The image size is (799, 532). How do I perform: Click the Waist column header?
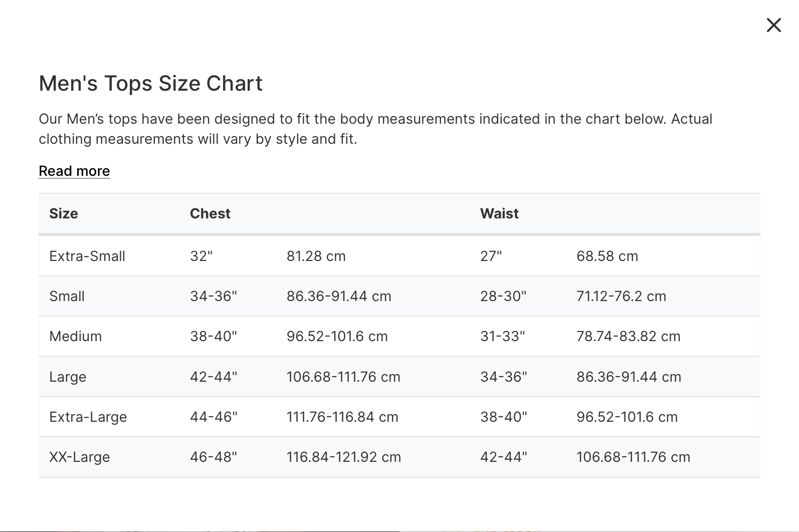[x=499, y=213]
